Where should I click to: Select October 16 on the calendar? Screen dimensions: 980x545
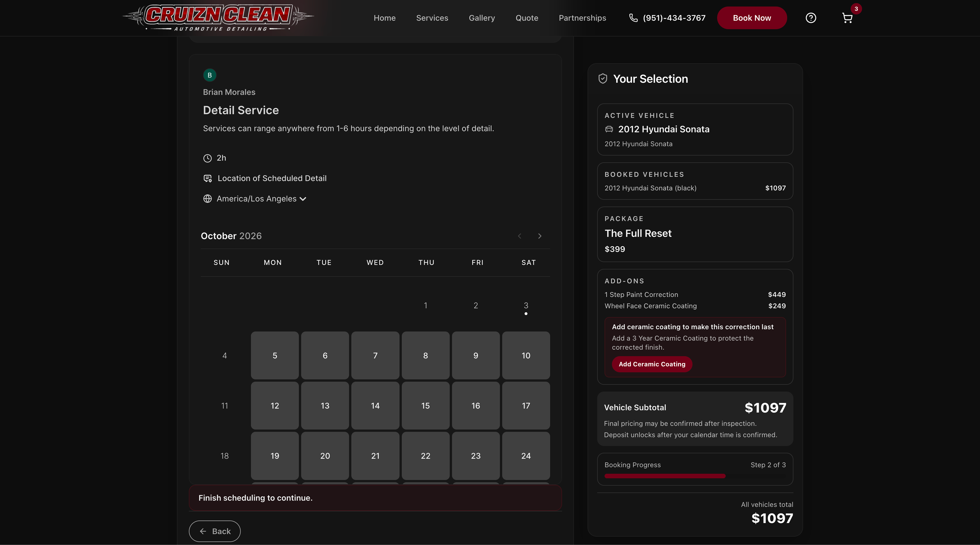(476, 406)
